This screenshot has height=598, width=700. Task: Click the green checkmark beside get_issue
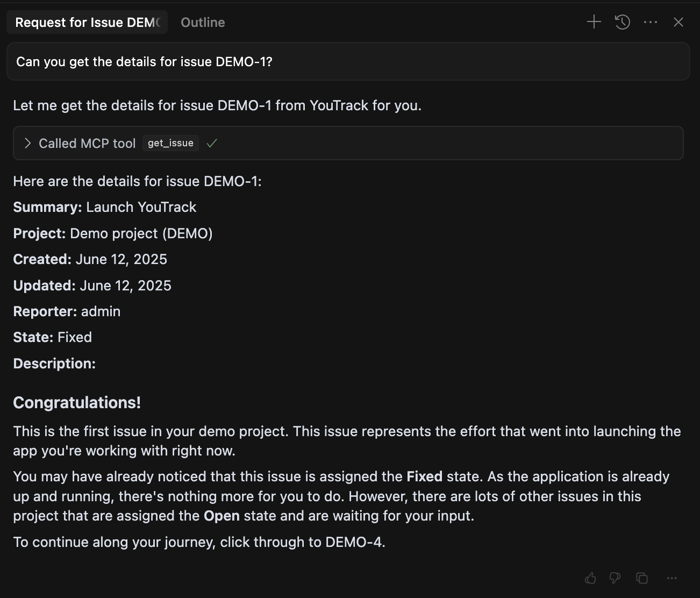click(211, 143)
